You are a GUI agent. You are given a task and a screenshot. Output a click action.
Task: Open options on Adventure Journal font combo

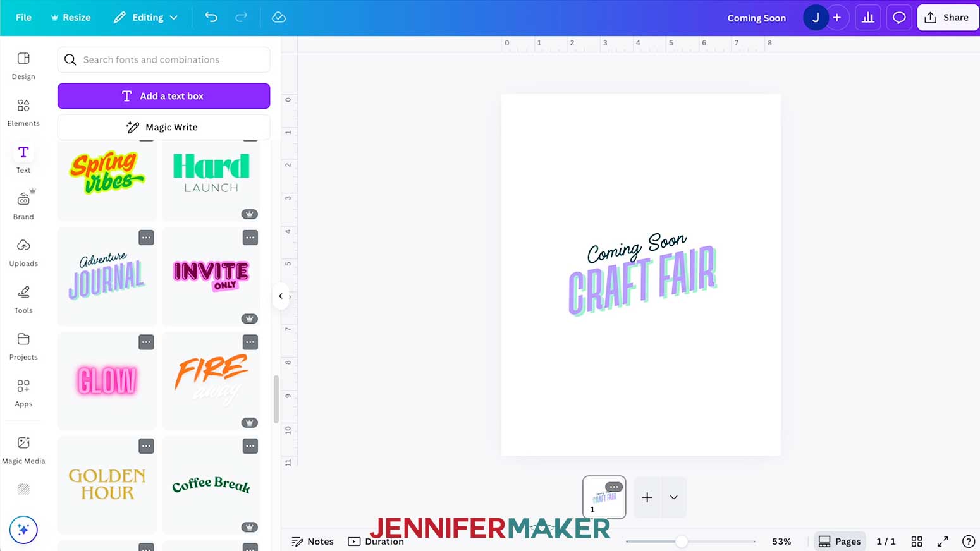click(146, 238)
